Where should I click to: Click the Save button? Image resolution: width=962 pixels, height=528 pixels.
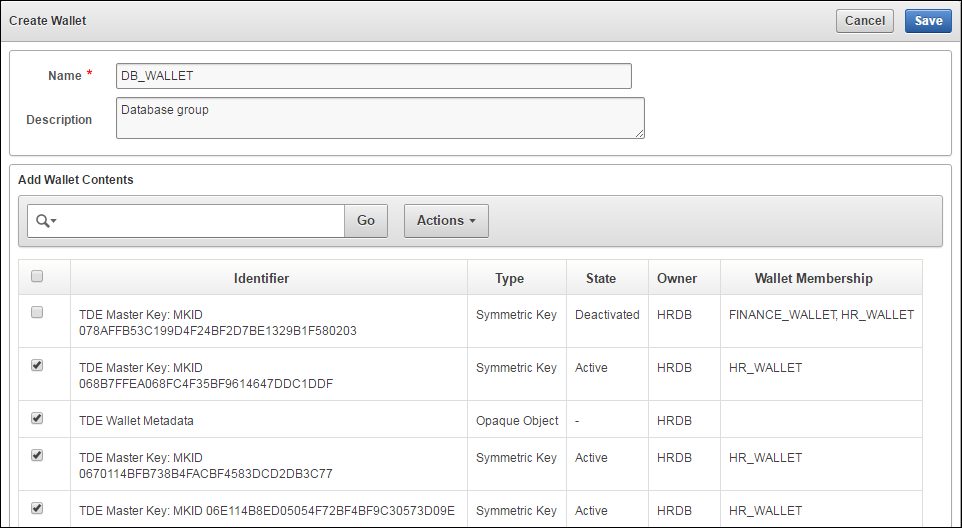coord(928,21)
